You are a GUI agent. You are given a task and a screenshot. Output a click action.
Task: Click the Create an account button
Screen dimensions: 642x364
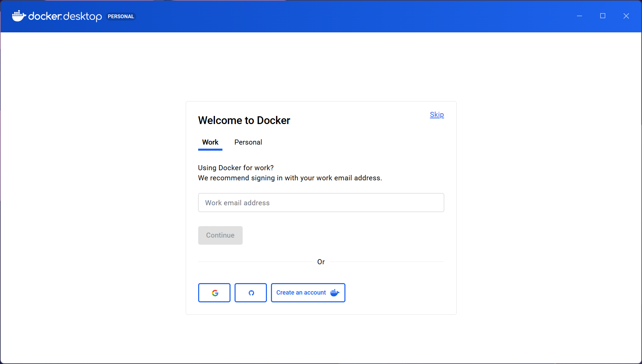point(301,293)
